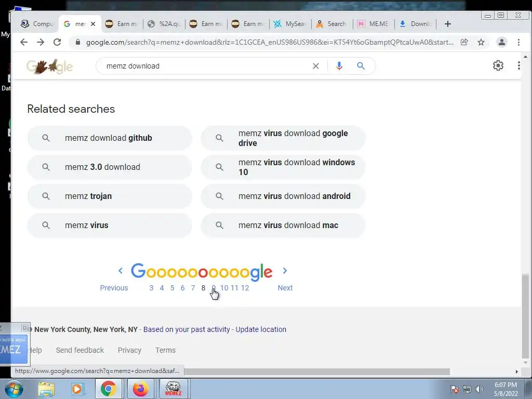The width and height of the screenshot is (532, 399).
Task: Click the next page chevron arrow
Action: click(x=285, y=271)
